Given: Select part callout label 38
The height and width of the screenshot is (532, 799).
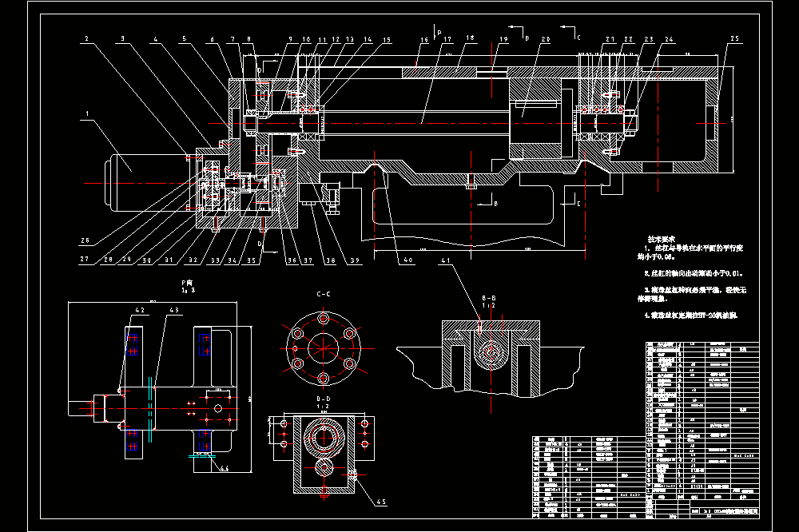Looking at the screenshot, I should [332, 260].
